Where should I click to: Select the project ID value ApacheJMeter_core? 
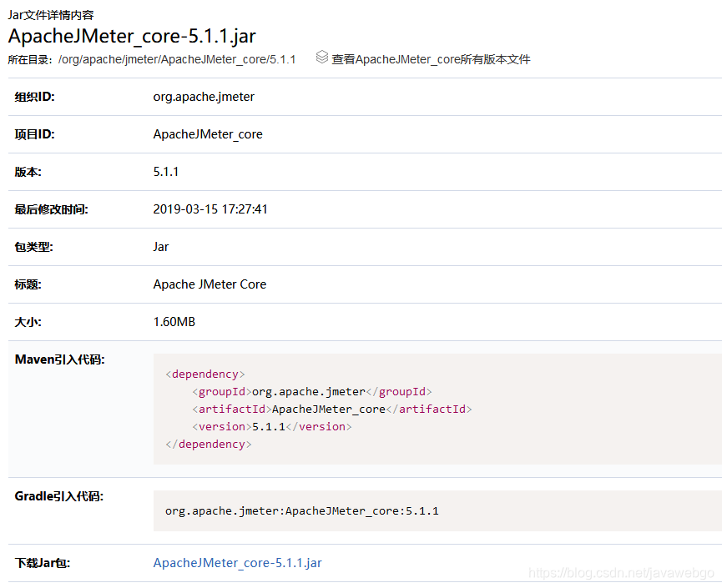[x=208, y=134]
